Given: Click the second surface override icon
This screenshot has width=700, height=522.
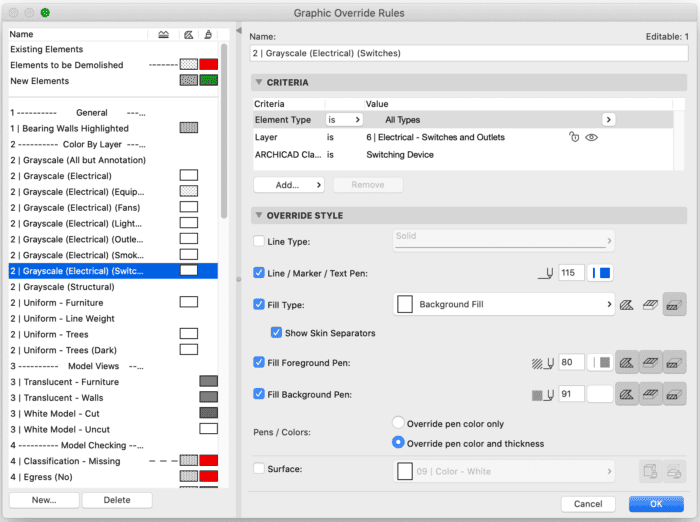Looking at the screenshot, I should (x=675, y=471).
